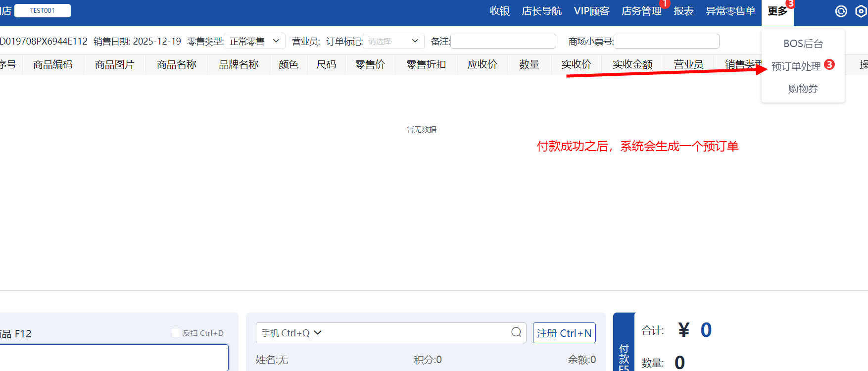
Task: Open the VIP顾客 menu
Action: click(591, 11)
